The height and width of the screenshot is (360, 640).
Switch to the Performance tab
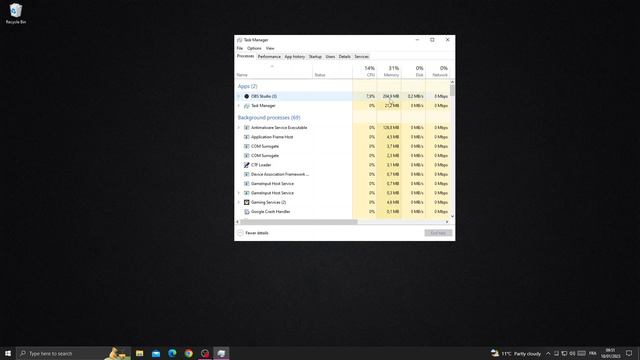[x=269, y=57]
